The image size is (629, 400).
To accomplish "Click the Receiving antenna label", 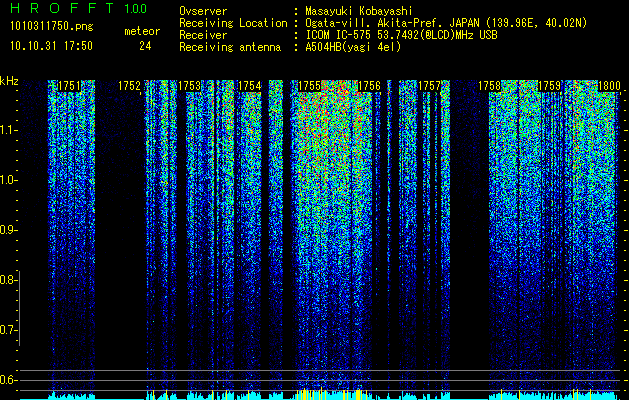I will (230, 47).
